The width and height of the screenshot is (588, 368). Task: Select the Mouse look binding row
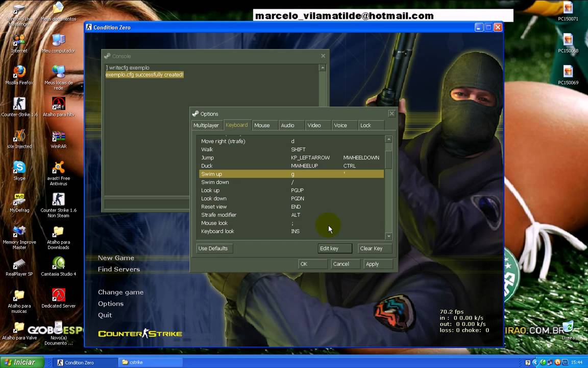tap(291, 223)
